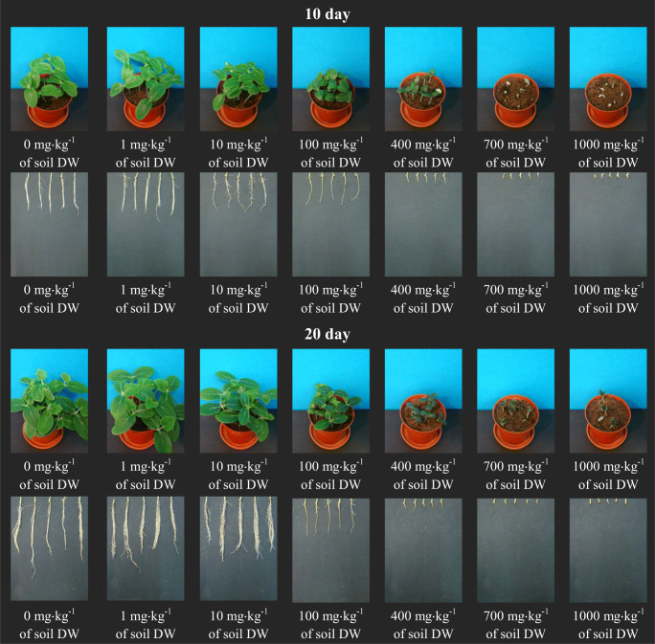Select 10 day plant photo at 0 mg·kg

(49, 78)
